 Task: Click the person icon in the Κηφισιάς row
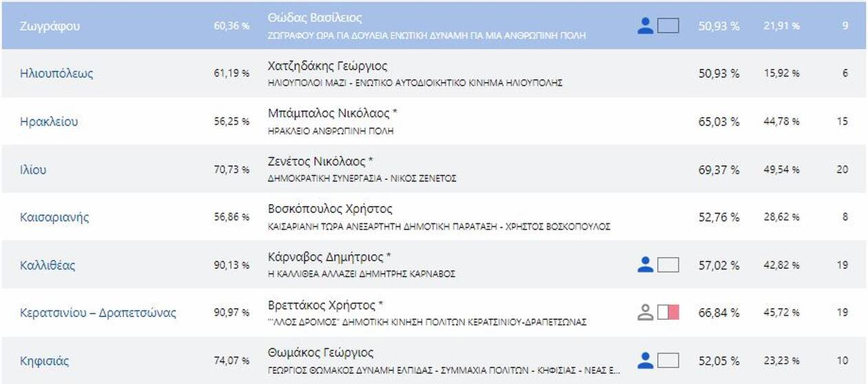click(x=645, y=360)
